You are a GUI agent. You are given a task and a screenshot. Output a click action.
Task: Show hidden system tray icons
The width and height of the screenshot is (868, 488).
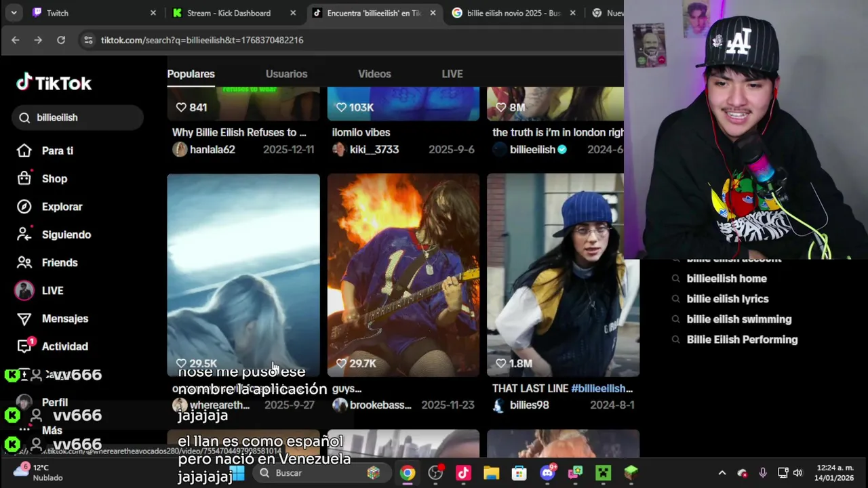click(x=722, y=473)
